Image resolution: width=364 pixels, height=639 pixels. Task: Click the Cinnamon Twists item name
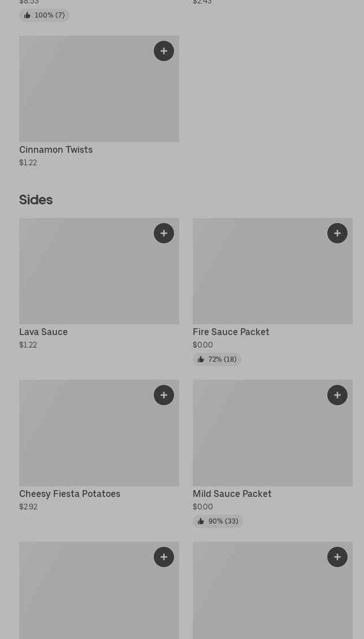point(56,150)
